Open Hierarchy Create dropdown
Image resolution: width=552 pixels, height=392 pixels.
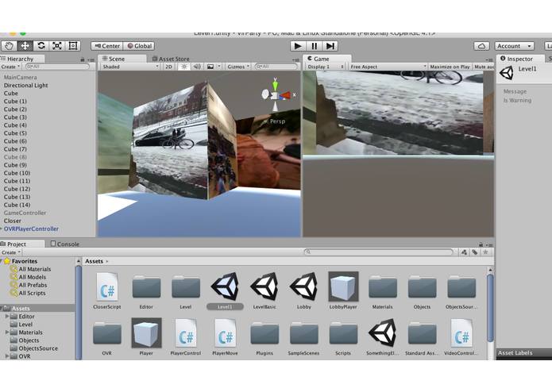coord(10,67)
